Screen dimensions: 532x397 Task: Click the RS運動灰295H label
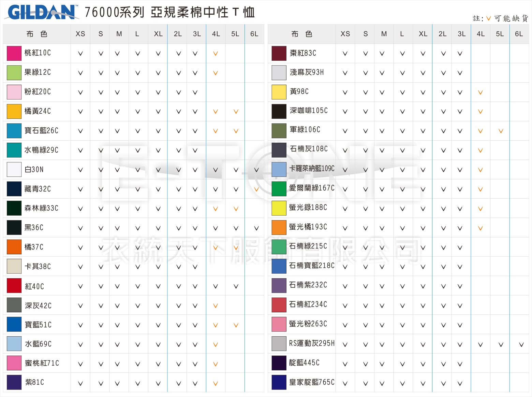[x=312, y=343]
